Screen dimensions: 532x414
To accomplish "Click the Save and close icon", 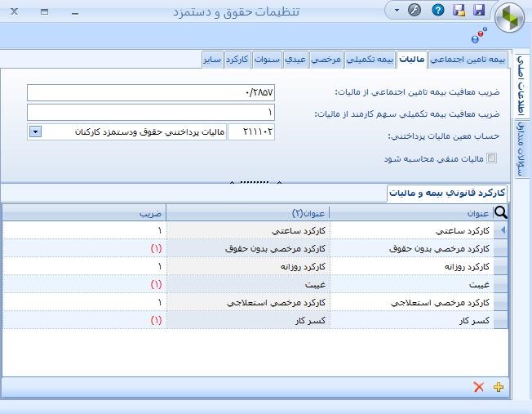I will coord(459,11).
